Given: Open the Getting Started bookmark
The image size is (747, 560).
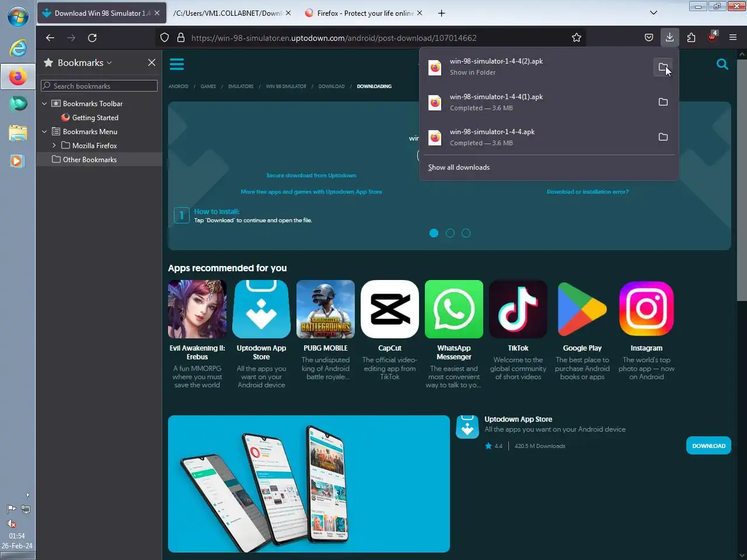Looking at the screenshot, I should click(x=95, y=118).
